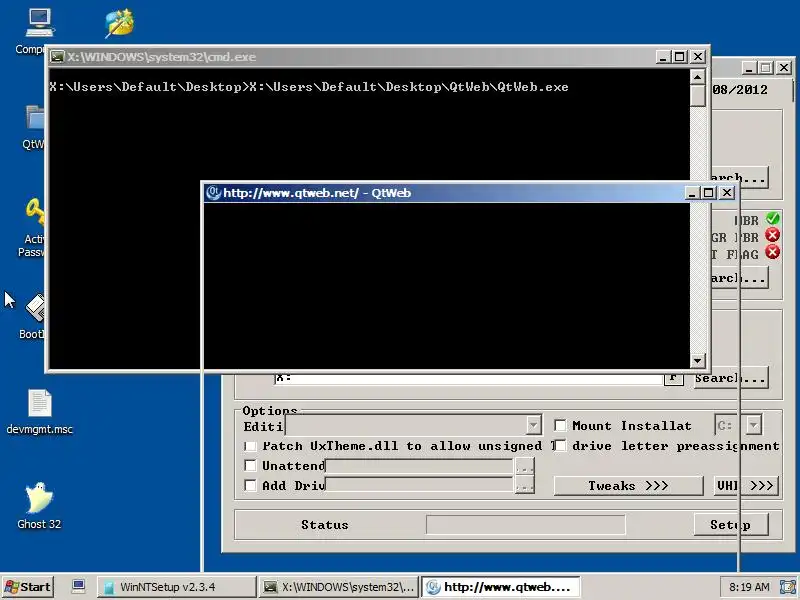Click the F button next to X: field

[x=673, y=379]
